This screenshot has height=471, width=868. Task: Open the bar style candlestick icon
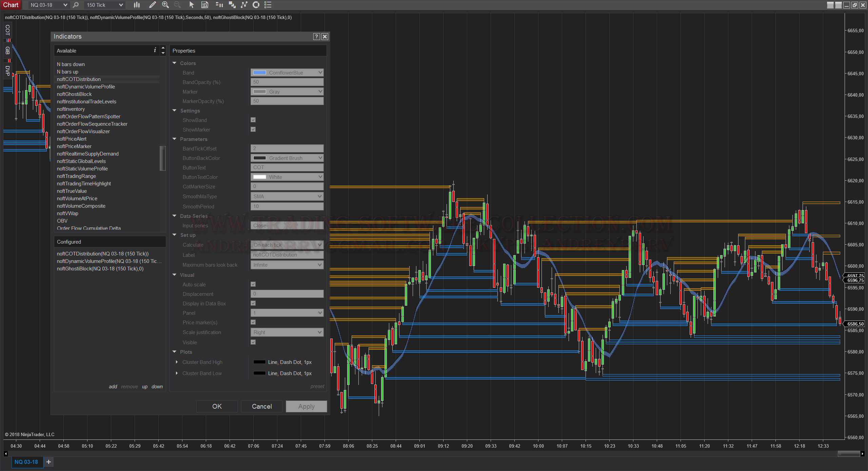tap(137, 5)
